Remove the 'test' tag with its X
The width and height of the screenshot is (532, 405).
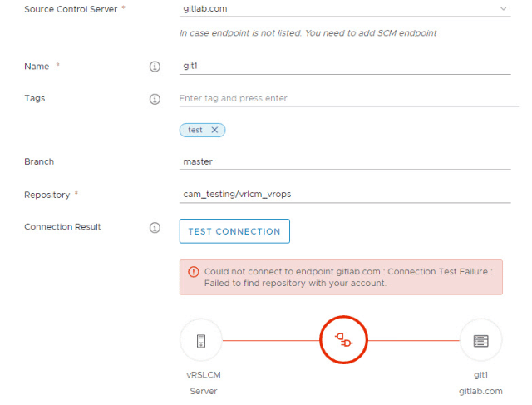tap(214, 130)
